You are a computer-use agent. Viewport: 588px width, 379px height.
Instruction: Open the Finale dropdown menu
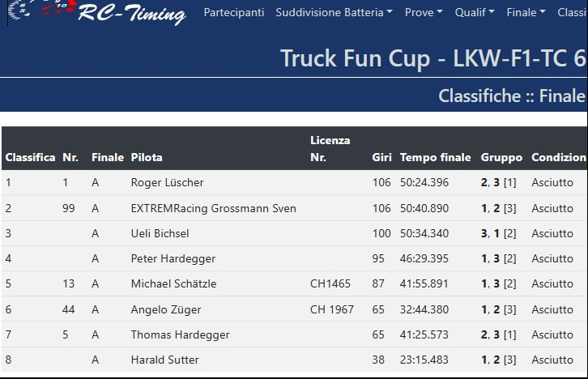(x=526, y=13)
